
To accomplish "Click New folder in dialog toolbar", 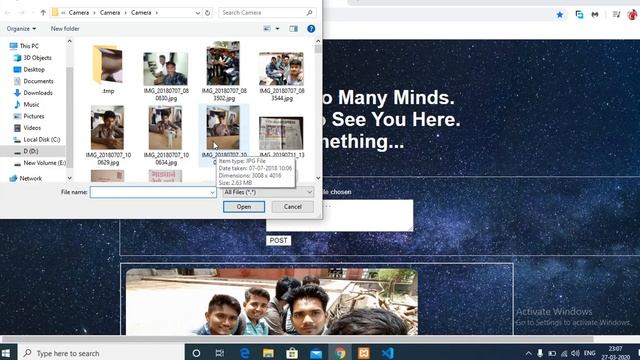I will pos(65,29).
